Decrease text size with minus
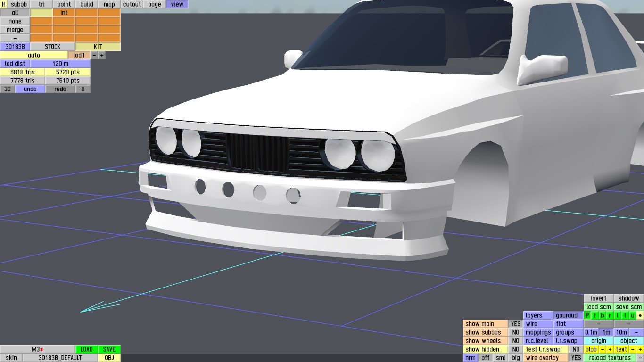This screenshot has width=644, height=362. (x=633, y=349)
